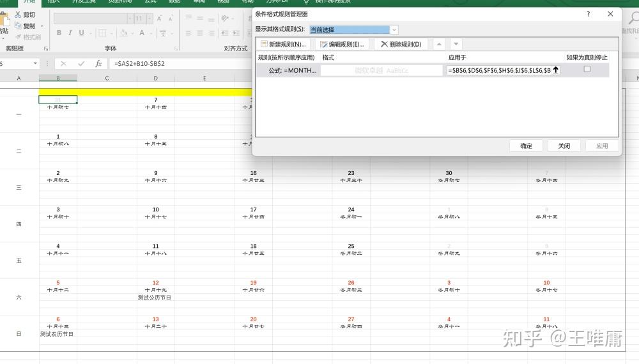
Task: Move rule up with triangle arrow
Action: point(439,44)
